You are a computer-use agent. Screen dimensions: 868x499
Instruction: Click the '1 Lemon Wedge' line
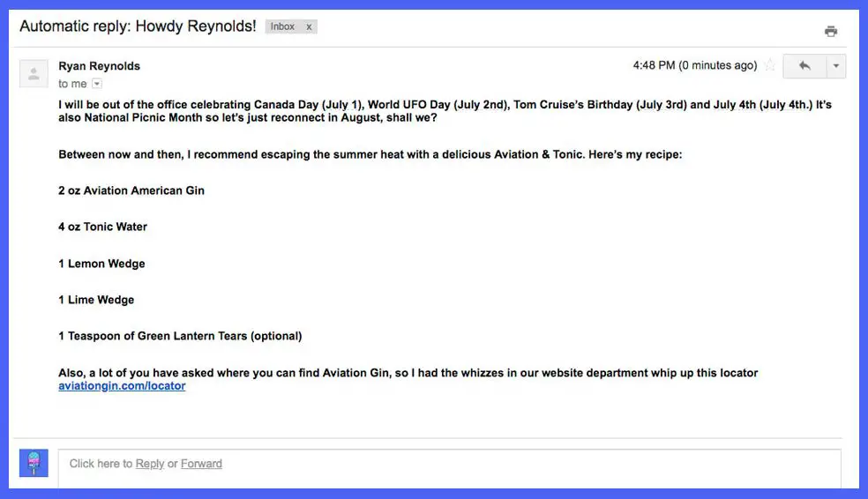point(101,264)
